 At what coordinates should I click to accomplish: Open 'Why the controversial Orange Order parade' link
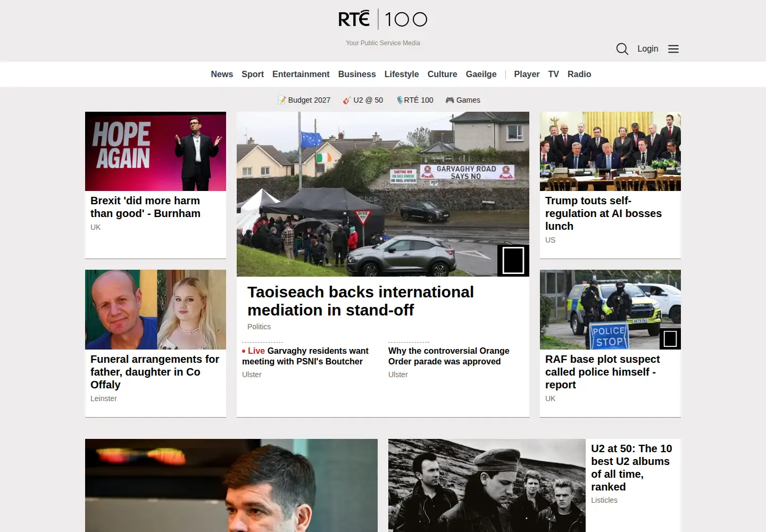448,356
